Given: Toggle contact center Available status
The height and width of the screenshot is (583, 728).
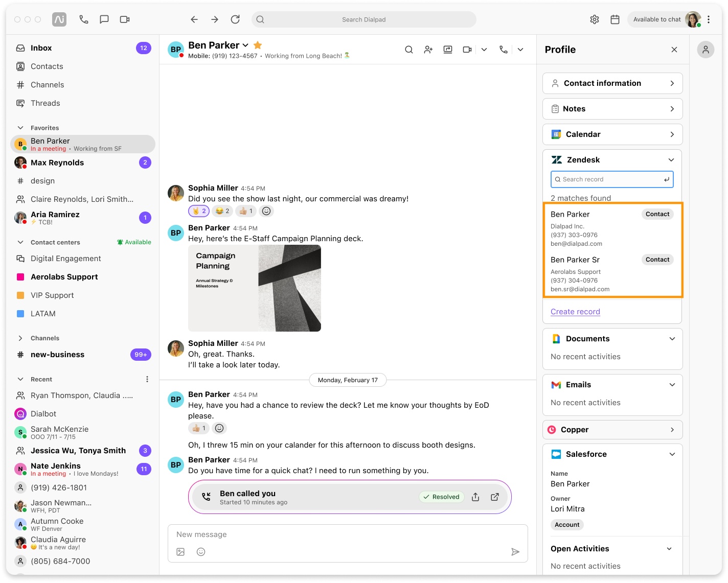Looking at the screenshot, I should 134,242.
